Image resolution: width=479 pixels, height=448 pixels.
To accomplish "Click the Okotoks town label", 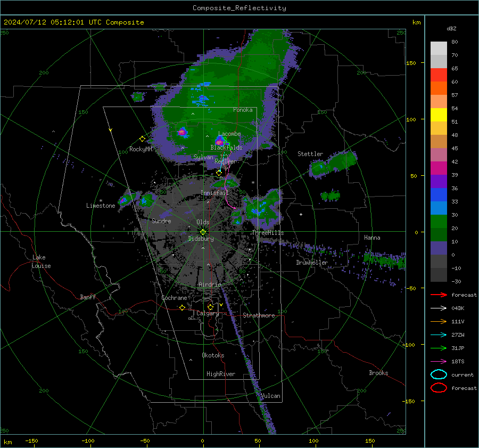I will [213, 355].
